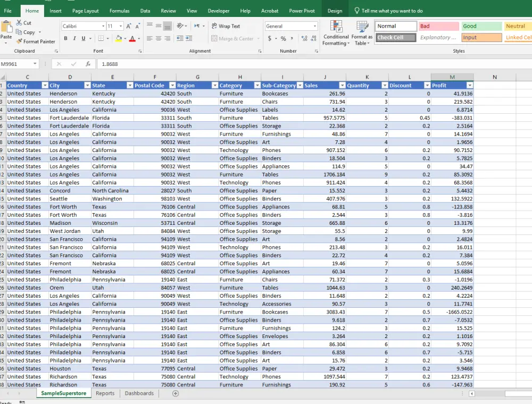Open the State column filter dropdown

[x=130, y=86]
